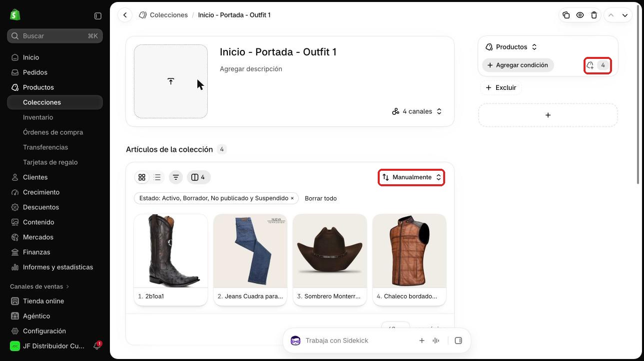Click the dashed add block plus button
Viewport: 644px width, 361px height.
[x=548, y=115]
